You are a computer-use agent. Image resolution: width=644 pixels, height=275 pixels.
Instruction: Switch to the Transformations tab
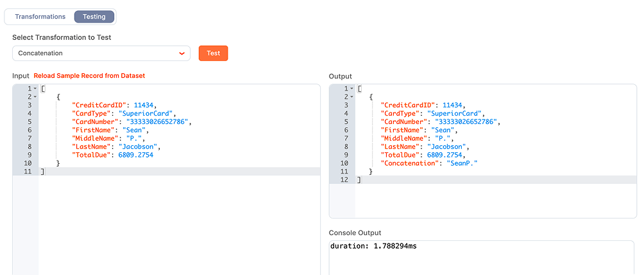(x=40, y=17)
